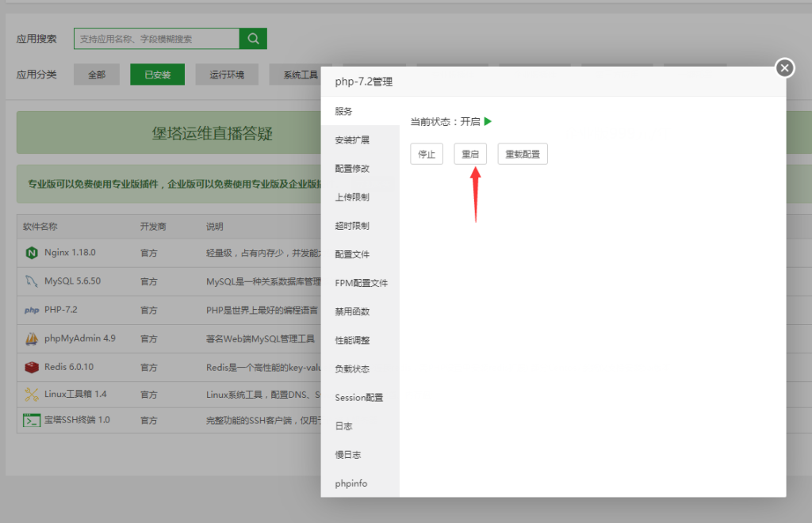This screenshot has width=812, height=523.
Task: Click the php-7.2管理 dialog title
Action: [363, 82]
